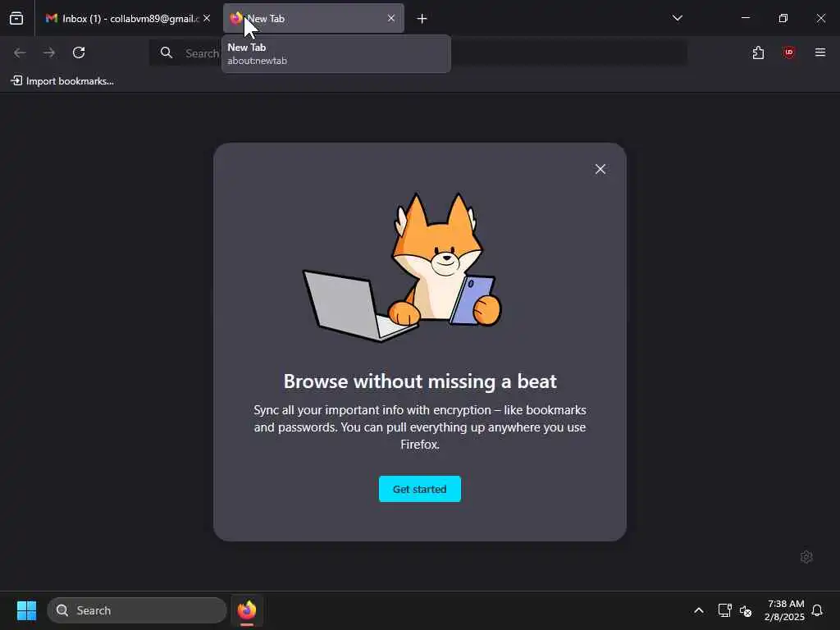Click the fox illustration in dialog
840x630 pixels.
coord(402,267)
